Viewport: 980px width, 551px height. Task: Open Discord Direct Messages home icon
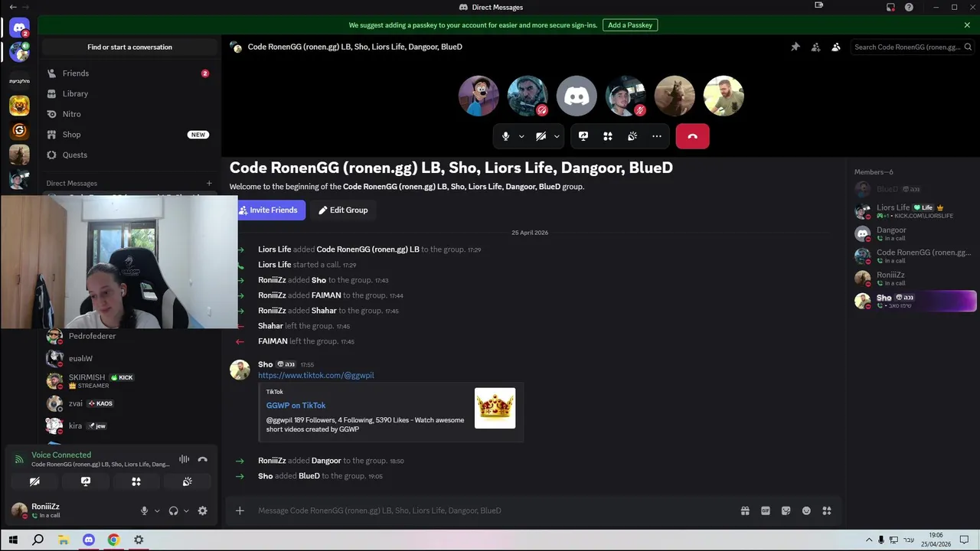pos(19,28)
